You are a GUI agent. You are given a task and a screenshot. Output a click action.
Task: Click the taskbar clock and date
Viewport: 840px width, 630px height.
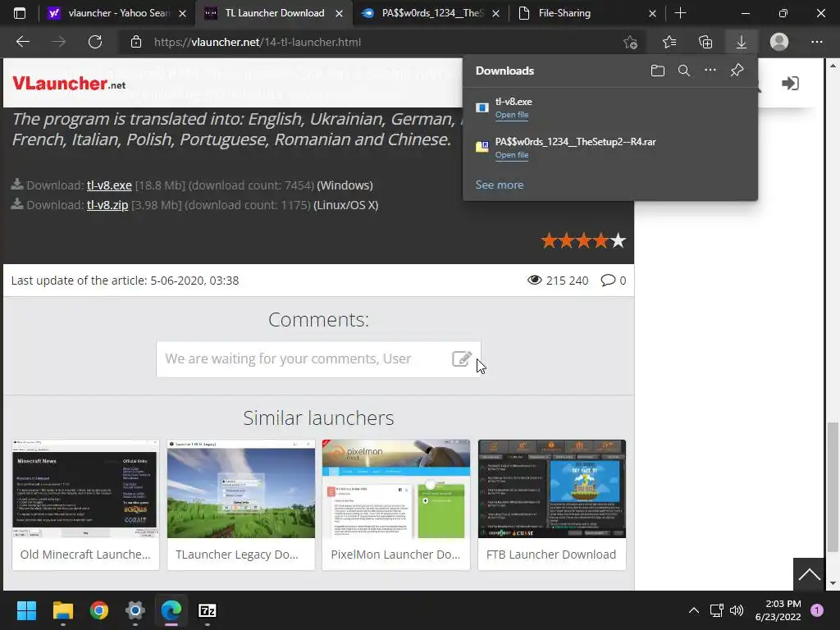point(778,610)
